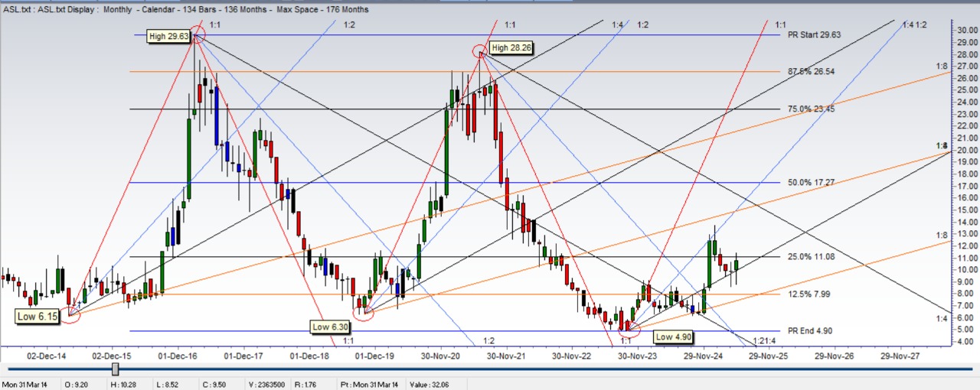Select the "75.0% 23.45" retracement label
This screenshot has width=980, height=390.
click(x=812, y=109)
